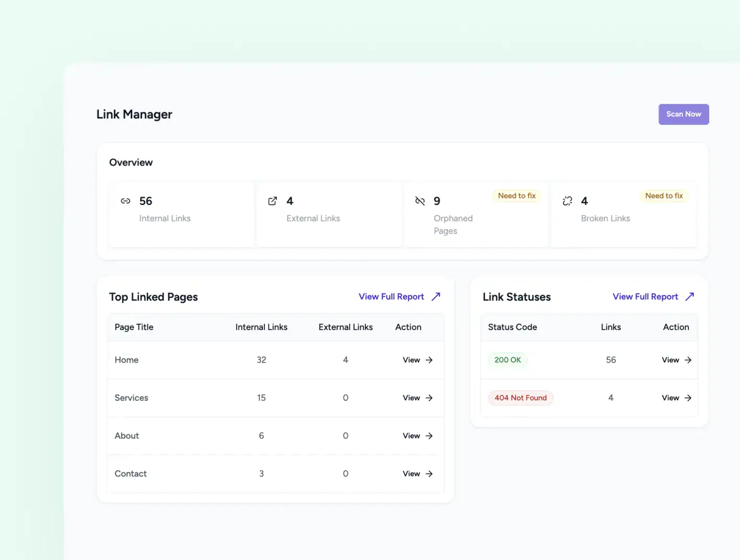
Task: Click View link in About row
Action: [x=411, y=436]
